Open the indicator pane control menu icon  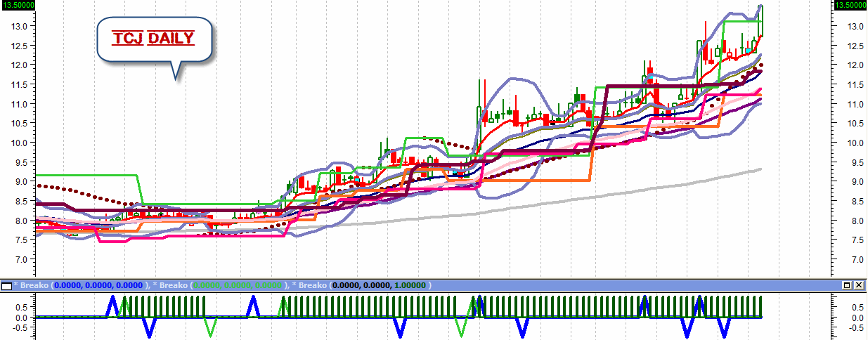pyautogui.click(x=6, y=286)
